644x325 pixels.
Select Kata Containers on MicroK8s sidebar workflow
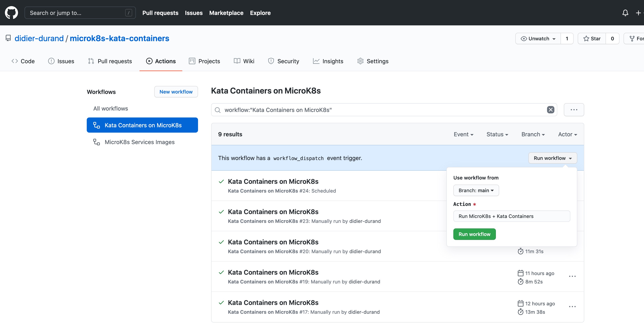[x=142, y=125]
